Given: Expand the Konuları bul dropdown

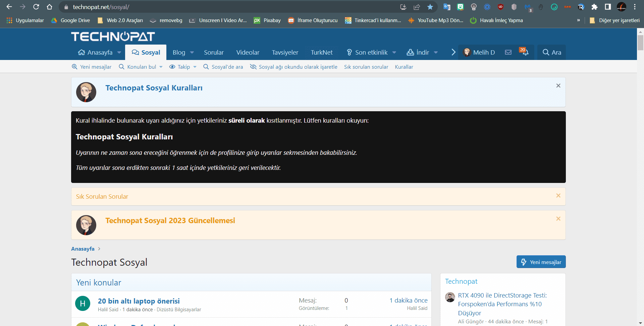Looking at the screenshot, I should click(161, 67).
